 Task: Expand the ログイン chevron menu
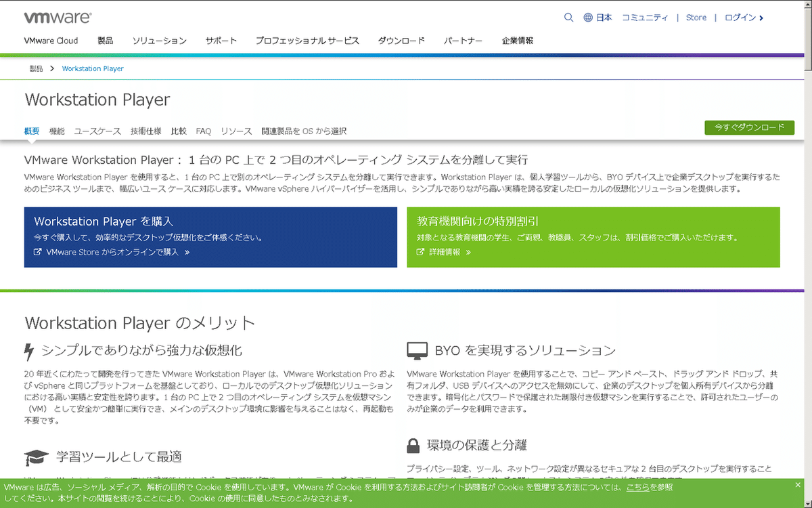tap(760, 17)
